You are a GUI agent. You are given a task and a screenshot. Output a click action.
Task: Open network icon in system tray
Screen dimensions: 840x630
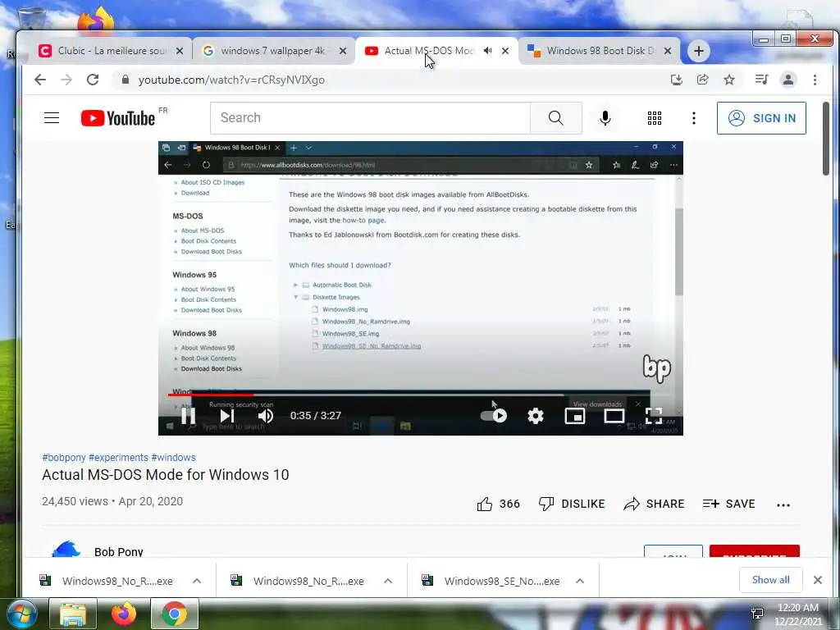[x=757, y=614]
